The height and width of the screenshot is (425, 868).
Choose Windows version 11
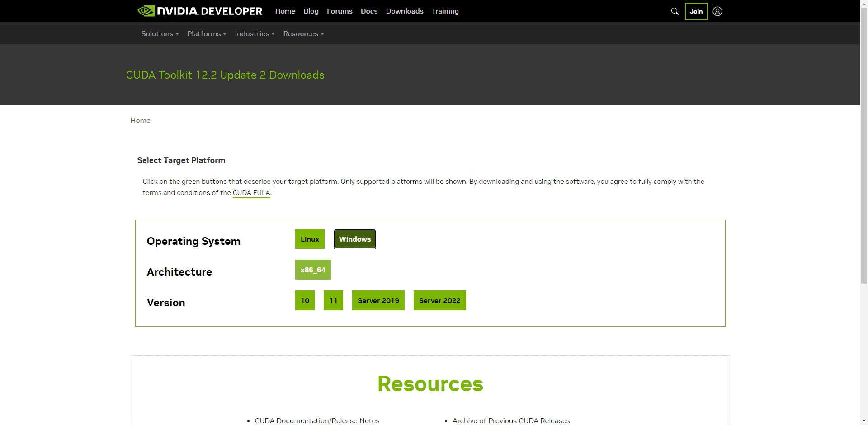[333, 300]
